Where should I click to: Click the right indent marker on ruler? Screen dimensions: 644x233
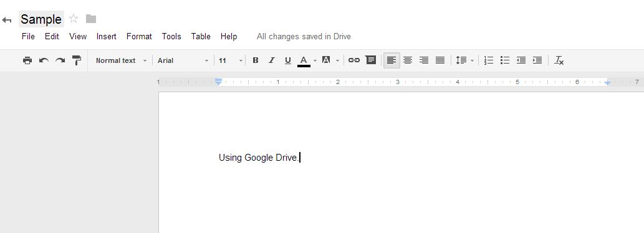click(607, 83)
